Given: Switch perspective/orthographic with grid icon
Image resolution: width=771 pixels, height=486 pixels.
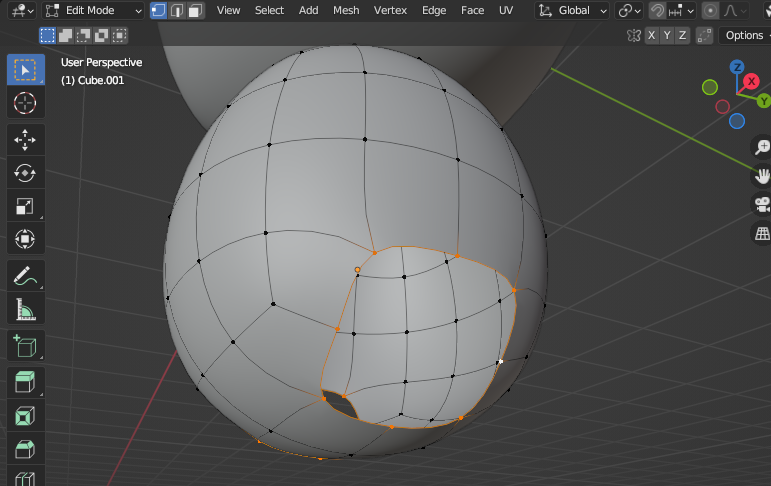Looking at the screenshot, I should point(762,233).
